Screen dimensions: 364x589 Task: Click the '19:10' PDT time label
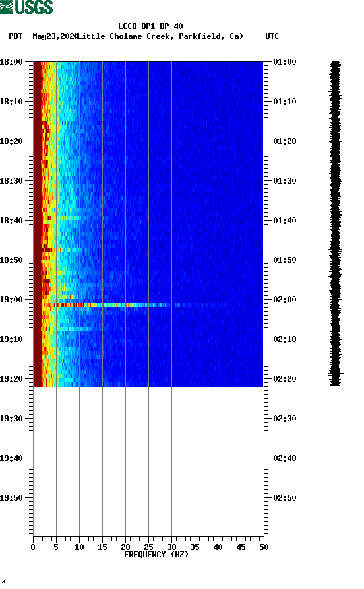pos(11,339)
